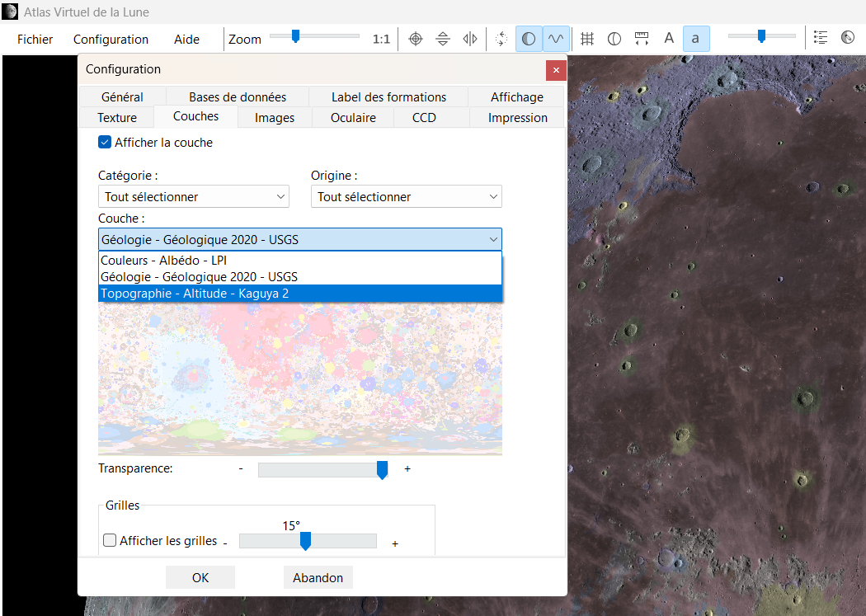Screen dimensions: 866x616
Task: Click the OK button
Action: [x=200, y=577]
